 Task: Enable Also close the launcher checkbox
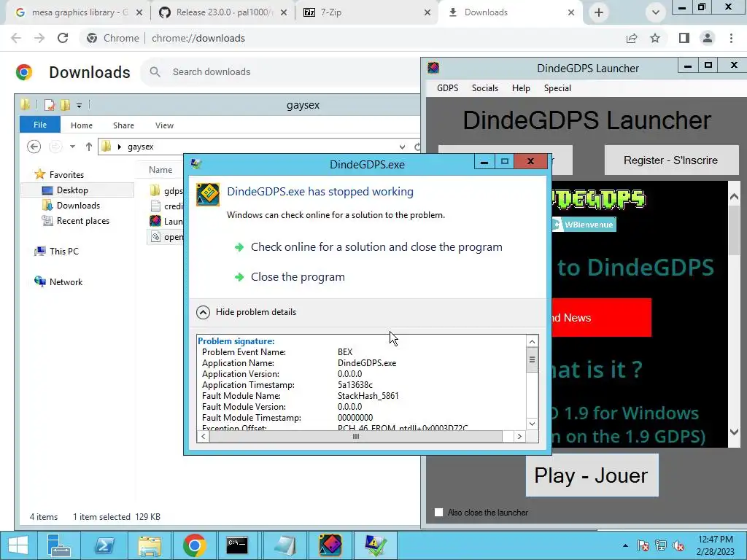(x=438, y=513)
